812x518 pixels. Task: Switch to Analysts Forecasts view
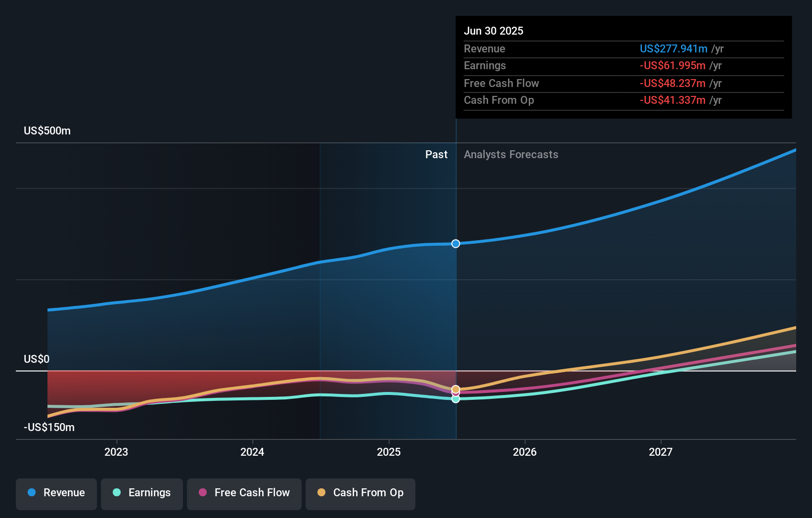[511, 154]
